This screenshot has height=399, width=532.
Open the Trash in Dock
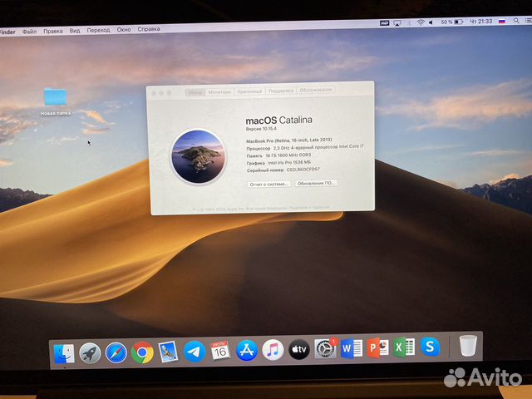pos(468,346)
